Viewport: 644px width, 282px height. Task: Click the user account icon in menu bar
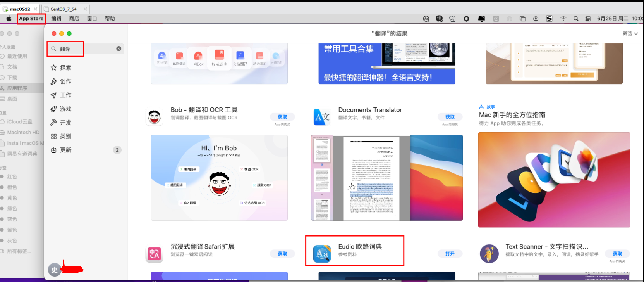pos(536,19)
